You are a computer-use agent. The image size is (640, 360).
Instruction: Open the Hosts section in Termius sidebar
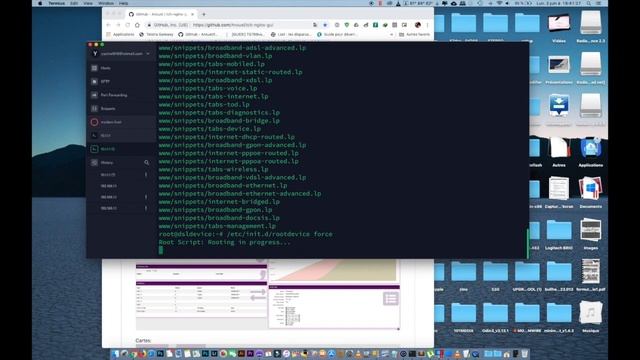[121, 68]
